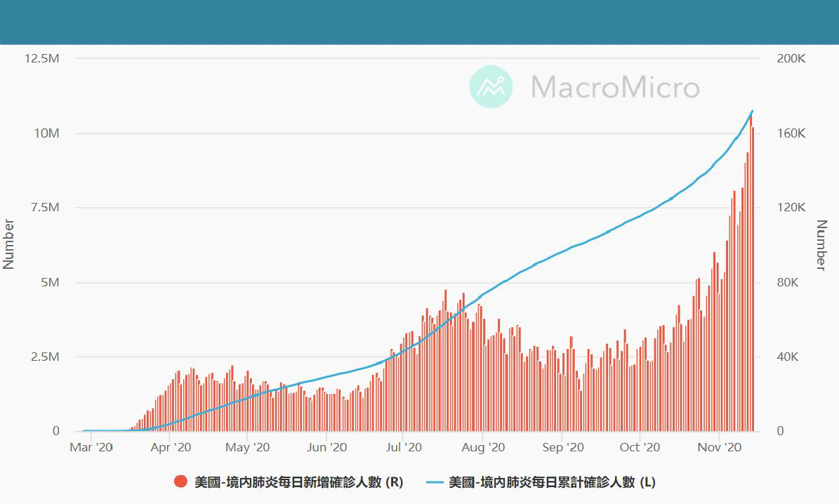Click the May '20 date tick label

tap(247, 447)
